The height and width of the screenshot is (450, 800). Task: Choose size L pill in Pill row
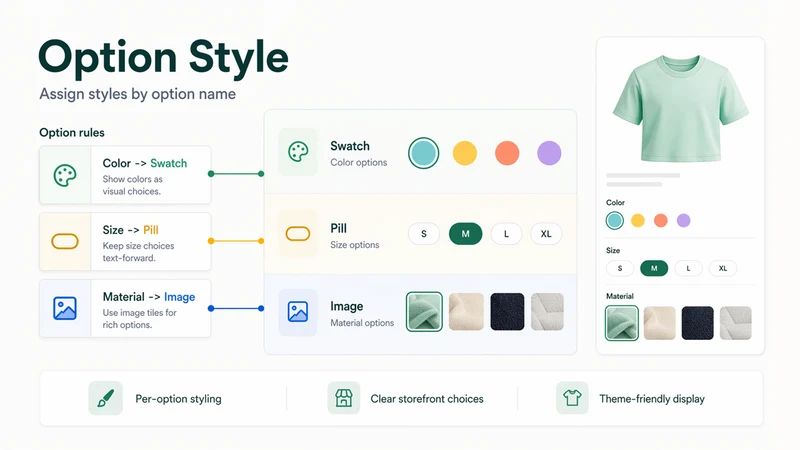point(506,234)
